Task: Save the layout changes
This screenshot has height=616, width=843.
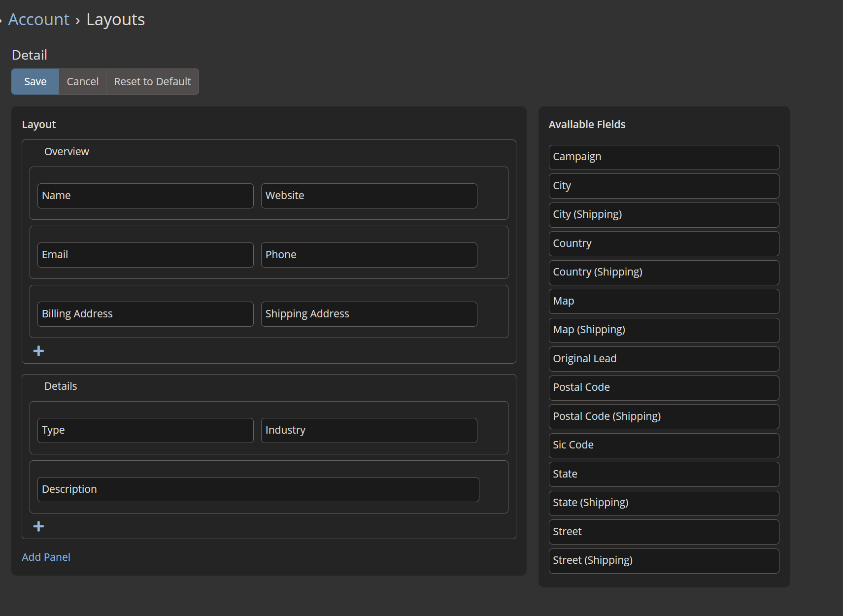Action: coord(35,81)
